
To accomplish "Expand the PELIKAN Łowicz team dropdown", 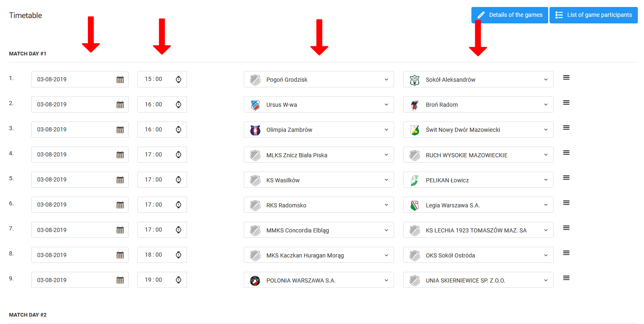I will (478, 180).
